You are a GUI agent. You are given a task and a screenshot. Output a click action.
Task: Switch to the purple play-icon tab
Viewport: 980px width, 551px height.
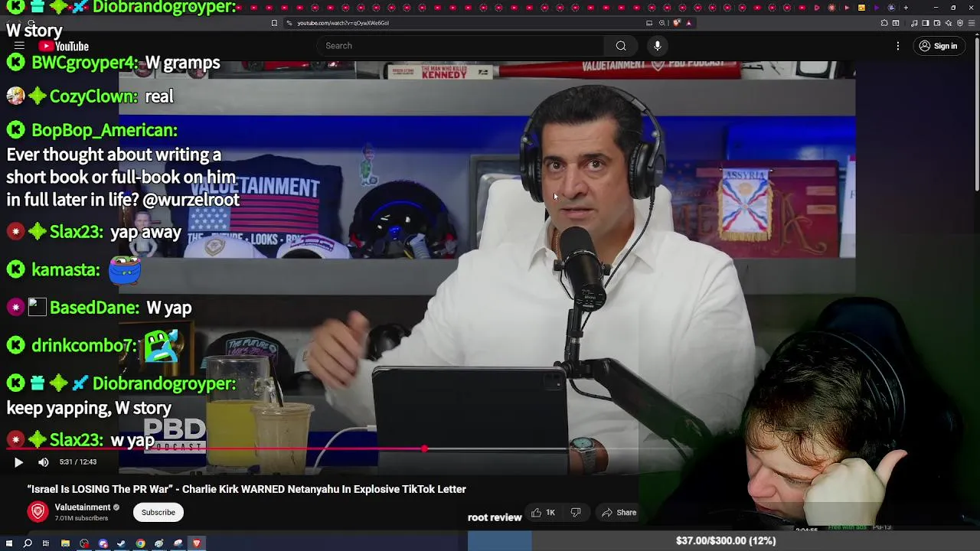click(x=877, y=8)
